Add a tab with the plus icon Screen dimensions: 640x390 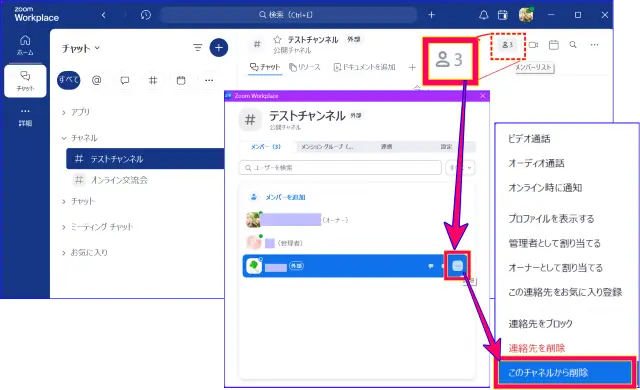point(412,67)
